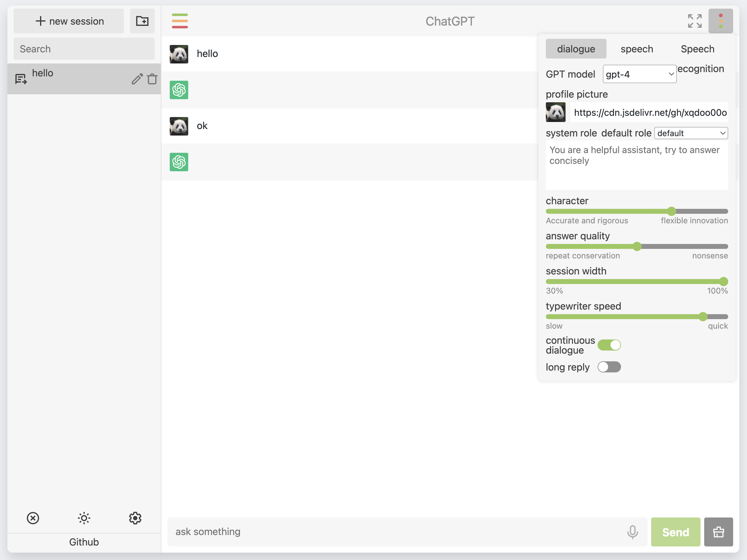Screen dimensions: 747x560
Task: Adjust the typewriter speed slider
Action: (x=703, y=316)
